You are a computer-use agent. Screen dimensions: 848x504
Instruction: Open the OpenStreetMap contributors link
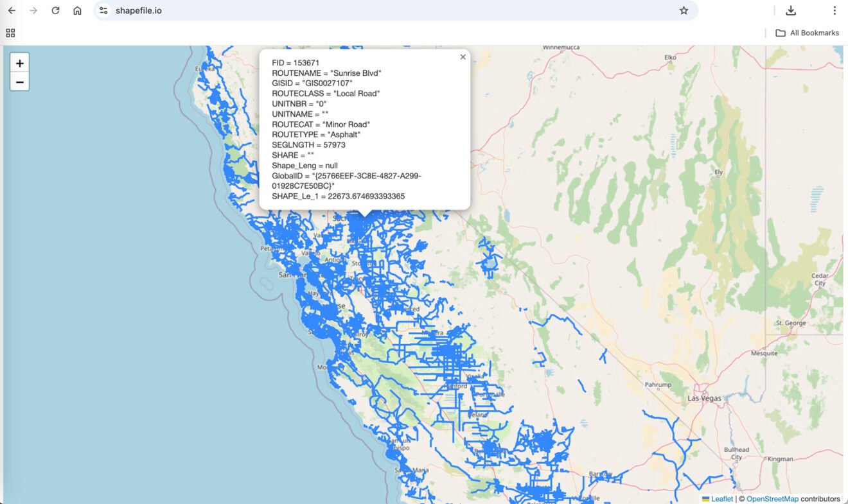(773, 499)
